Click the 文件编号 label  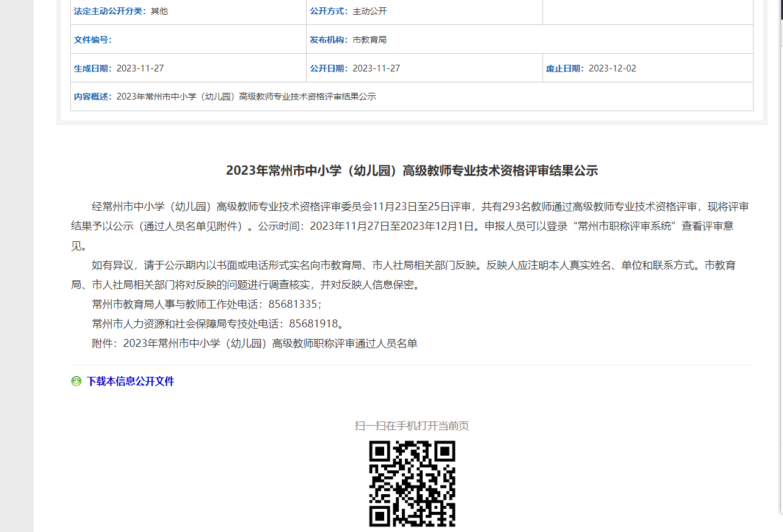point(93,40)
